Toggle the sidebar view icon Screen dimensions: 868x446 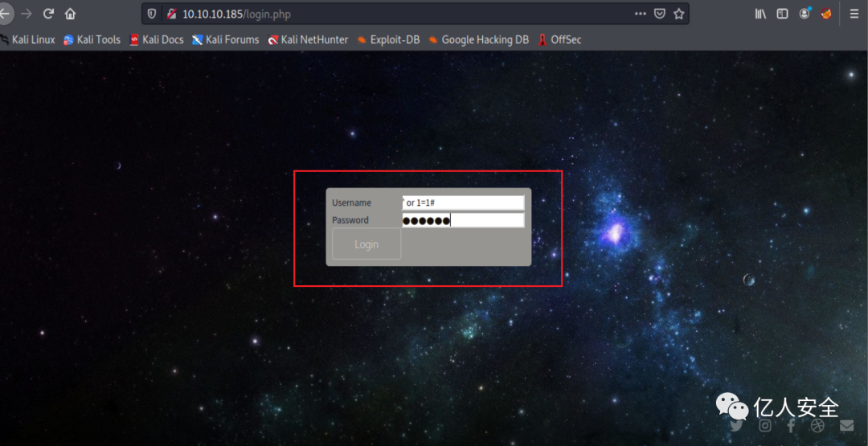pos(782,14)
